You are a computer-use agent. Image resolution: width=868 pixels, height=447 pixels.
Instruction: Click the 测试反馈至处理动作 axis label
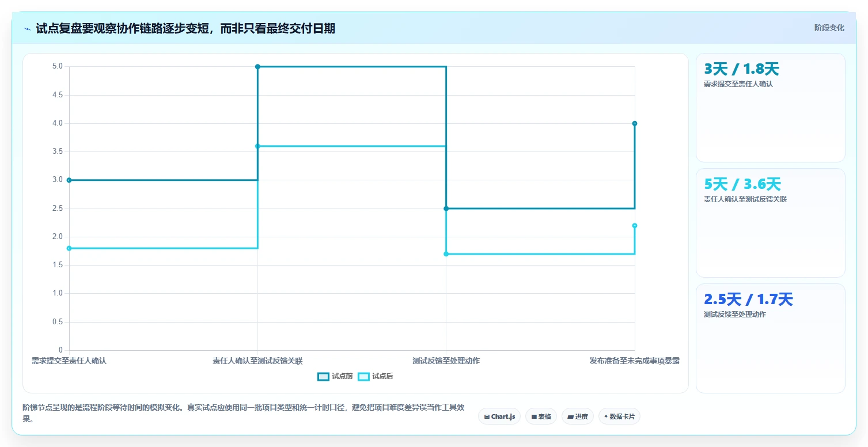[x=446, y=361]
